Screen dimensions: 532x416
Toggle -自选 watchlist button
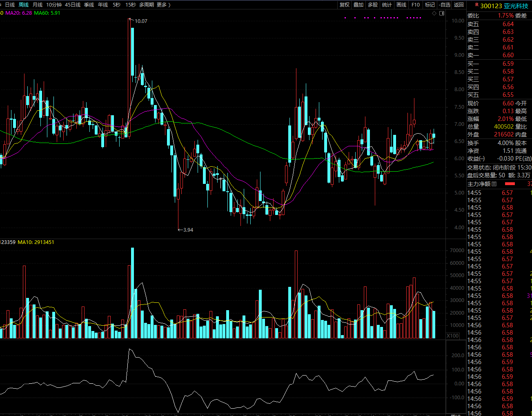tap(445, 4)
